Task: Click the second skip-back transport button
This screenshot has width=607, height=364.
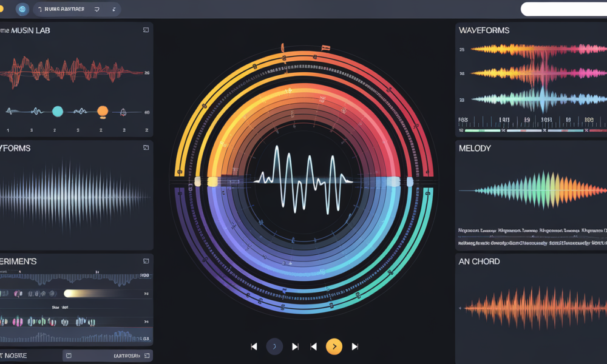Action: point(314,346)
